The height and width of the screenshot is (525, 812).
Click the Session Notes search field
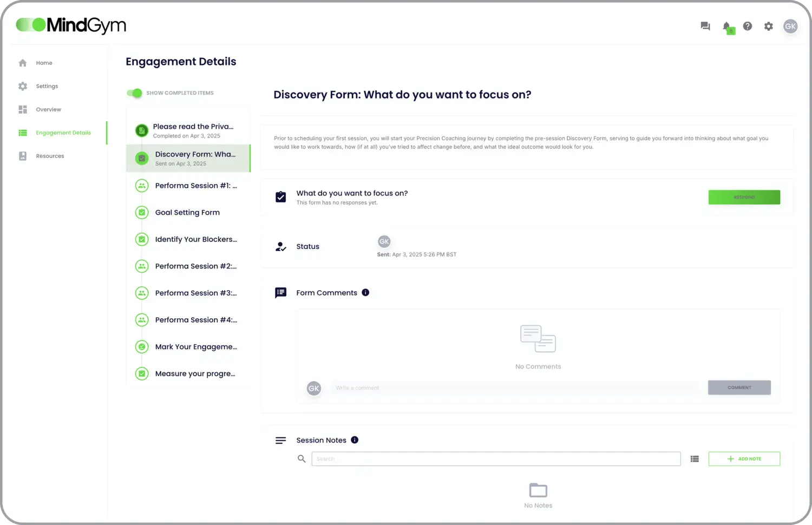496,459
